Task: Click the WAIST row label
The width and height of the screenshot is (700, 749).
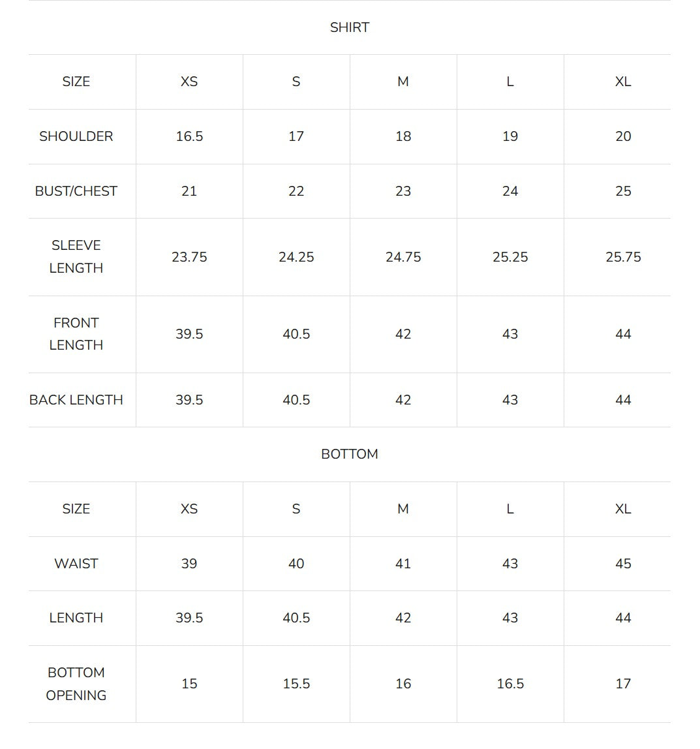Action: pyautogui.click(x=76, y=564)
